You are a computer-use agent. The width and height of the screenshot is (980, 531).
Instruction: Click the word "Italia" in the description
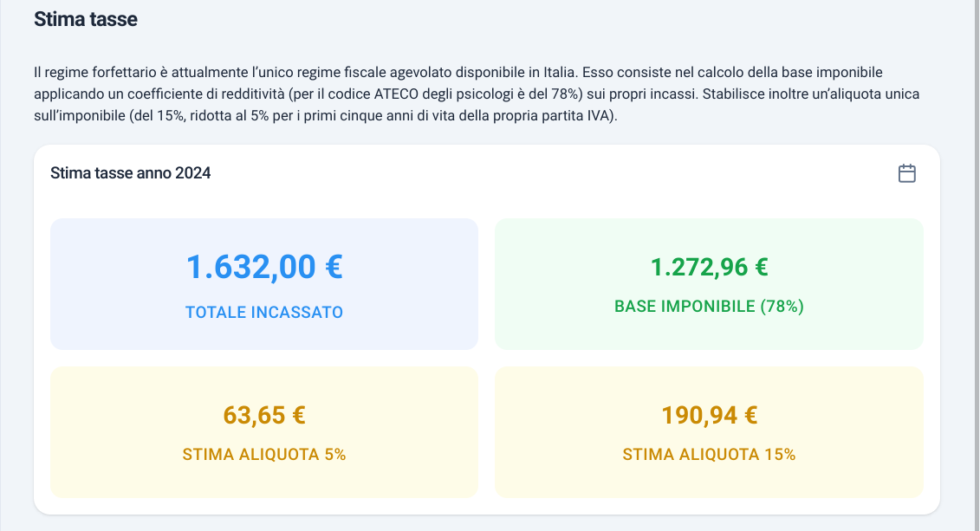(558, 73)
